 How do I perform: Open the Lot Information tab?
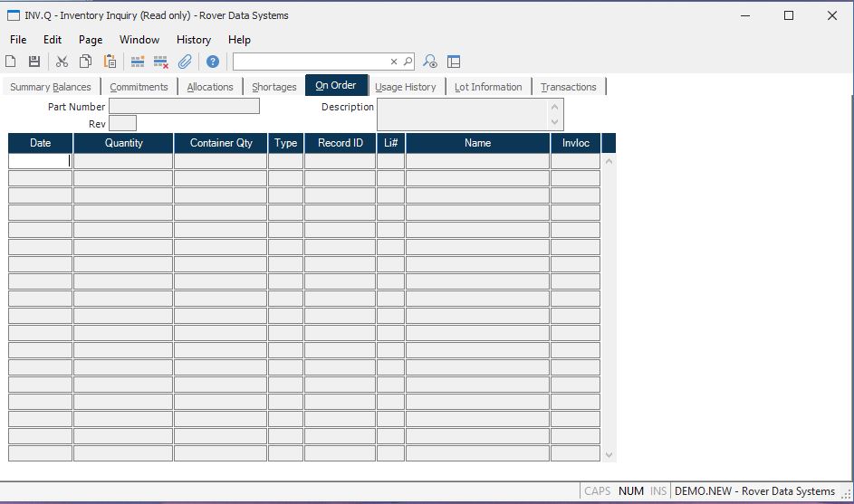tap(488, 87)
